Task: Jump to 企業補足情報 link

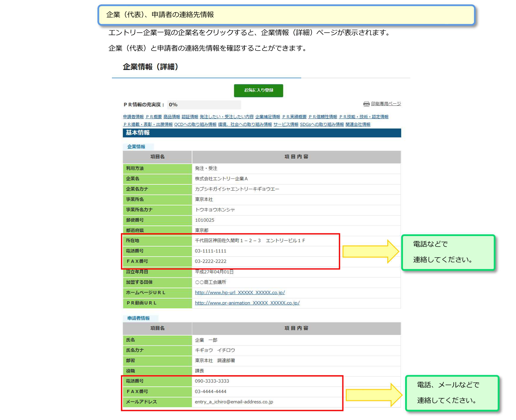Action: pyautogui.click(x=267, y=117)
